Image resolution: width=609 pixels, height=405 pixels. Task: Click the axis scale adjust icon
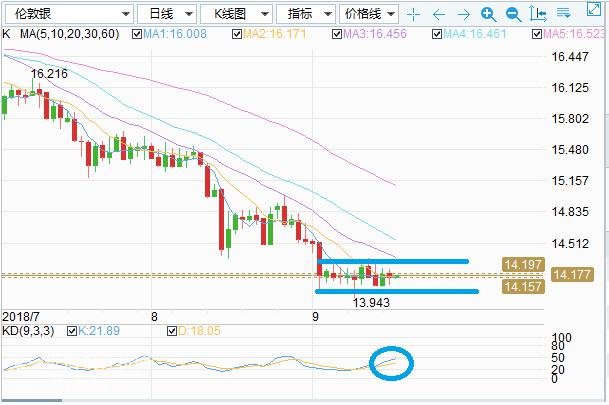(538, 14)
